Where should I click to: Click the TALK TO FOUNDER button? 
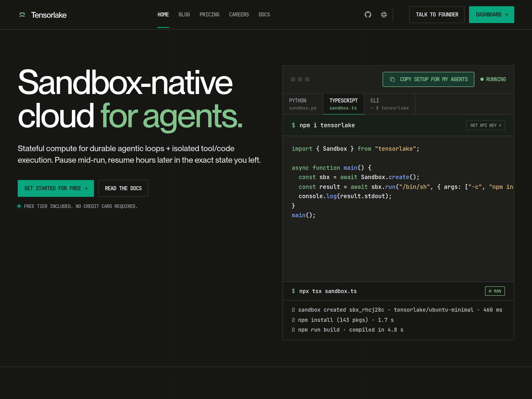(x=437, y=15)
